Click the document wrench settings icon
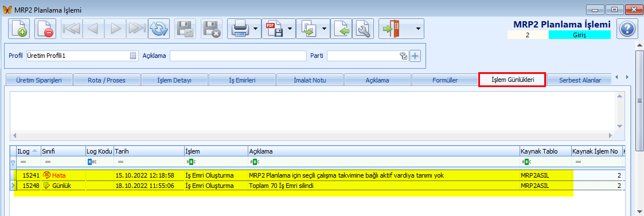 [363, 29]
